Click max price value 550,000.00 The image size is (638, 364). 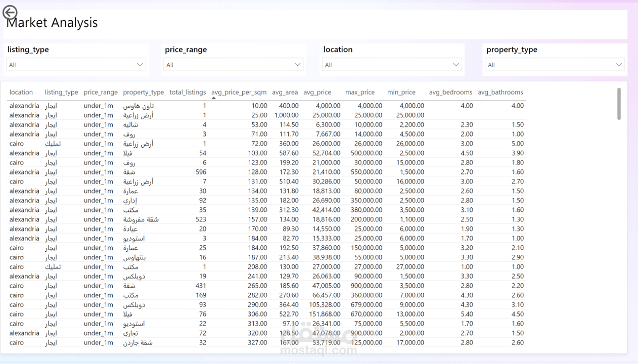[x=367, y=172]
